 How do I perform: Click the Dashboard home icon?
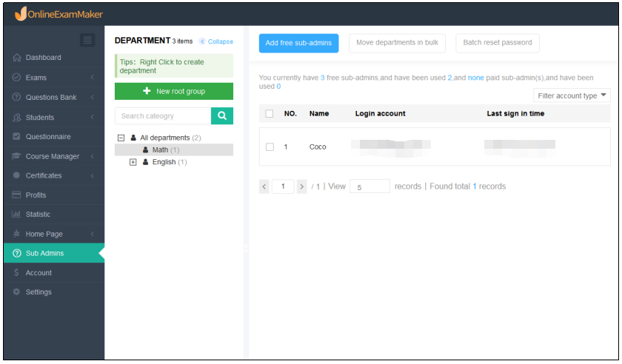click(16, 58)
